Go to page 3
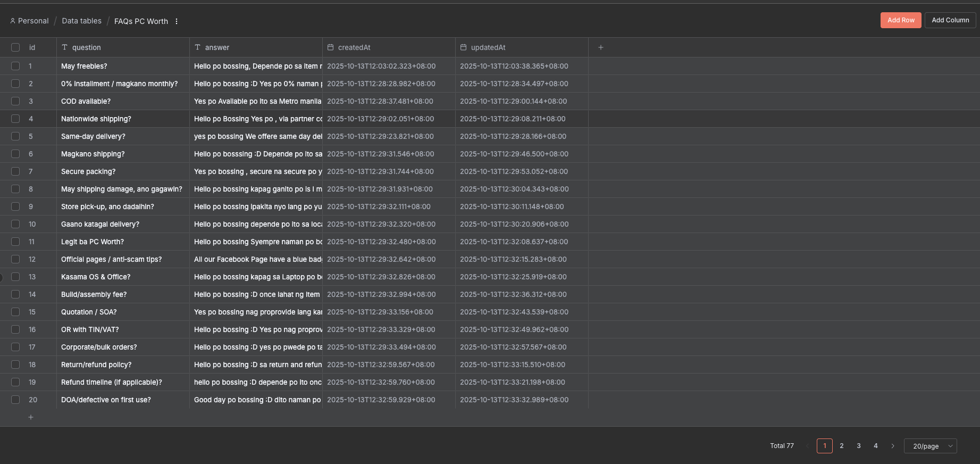 coord(859,446)
